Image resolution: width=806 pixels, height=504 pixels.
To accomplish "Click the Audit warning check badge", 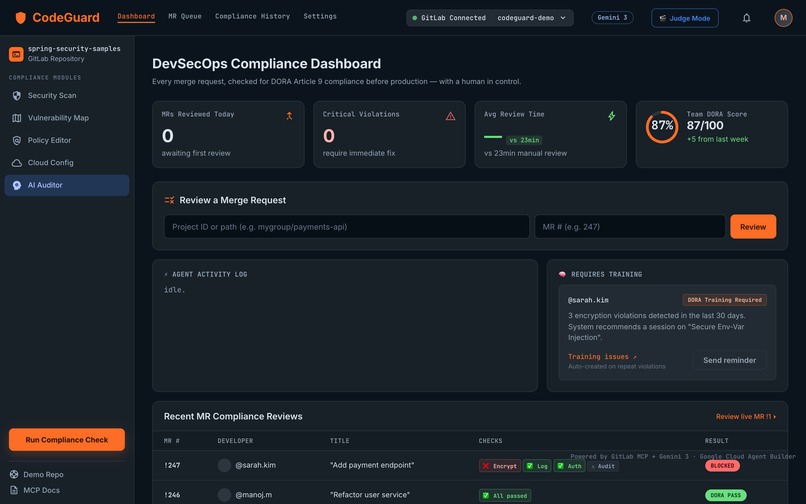I will [x=602, y=466].
